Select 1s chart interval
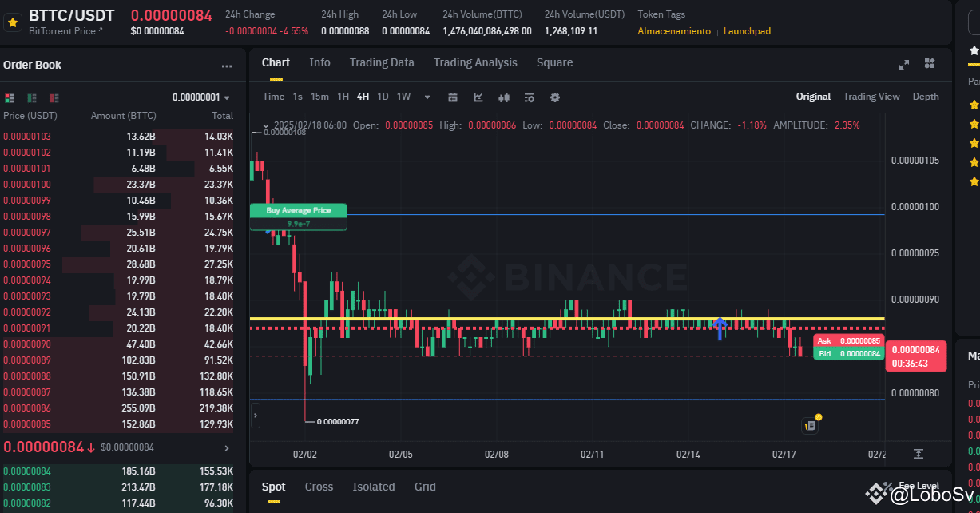The width and height of the screenshot is (980, 513). click(x=298, y=97)
